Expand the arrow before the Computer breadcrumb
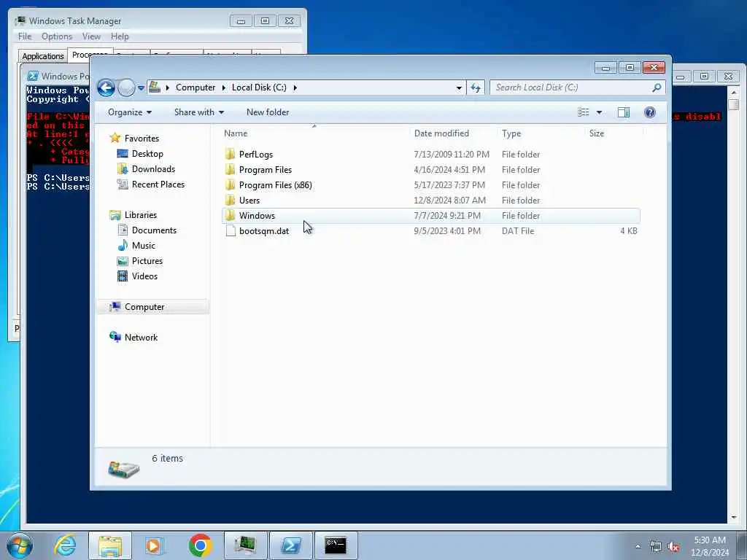 [167, 87]
